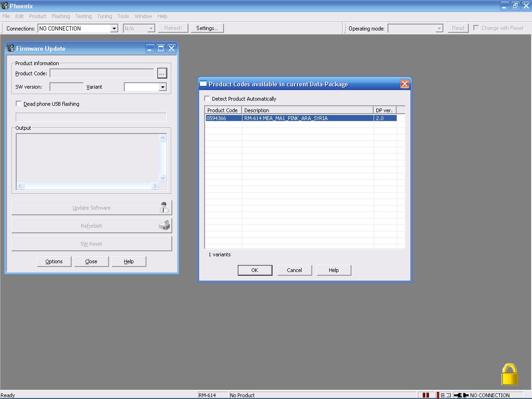Sort by DP ver. column header

click(385, 110)
